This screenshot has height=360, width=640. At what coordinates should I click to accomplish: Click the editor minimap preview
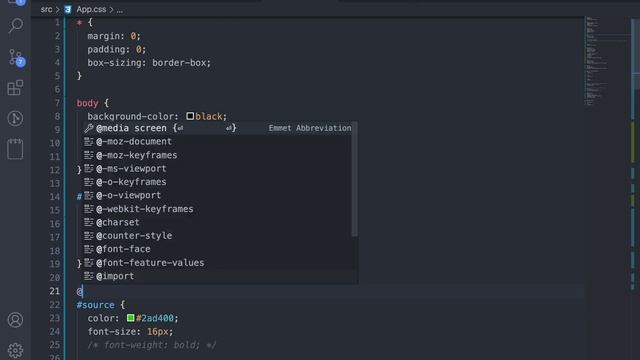coord(606,61)
